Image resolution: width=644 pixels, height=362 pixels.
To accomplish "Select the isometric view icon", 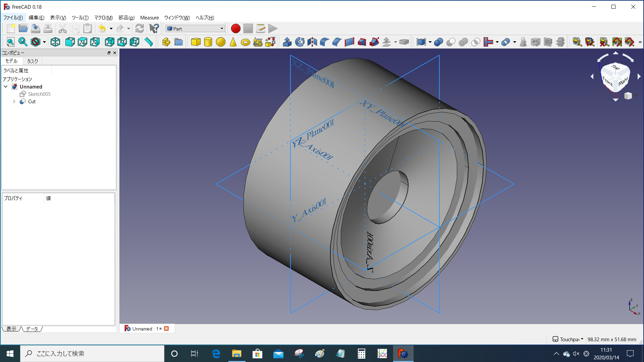I will [x=55, y=42].
